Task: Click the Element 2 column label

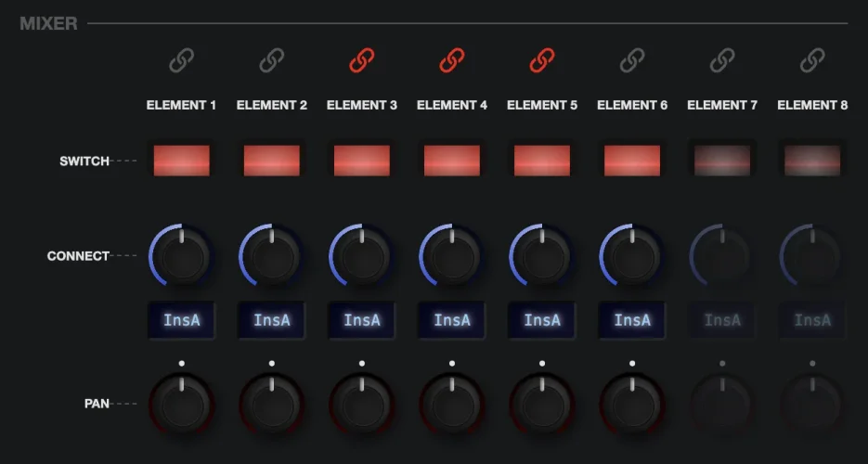Action: coord(271,105)
